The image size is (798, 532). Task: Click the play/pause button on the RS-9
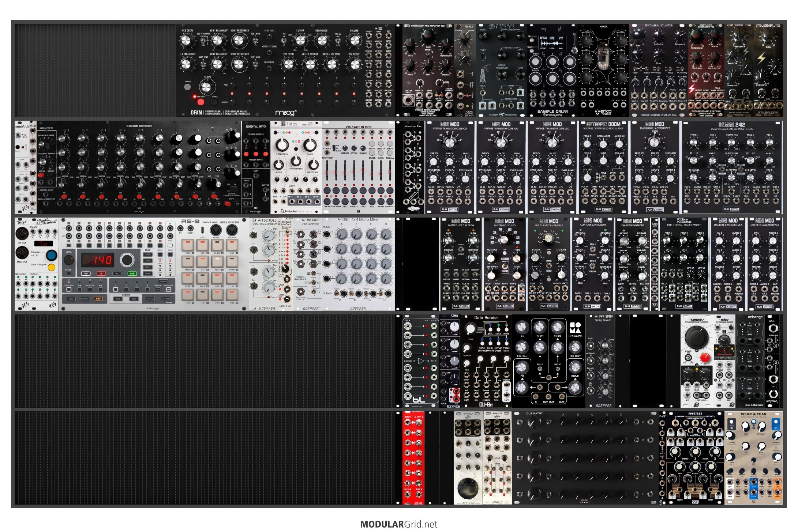pos(132,273)
